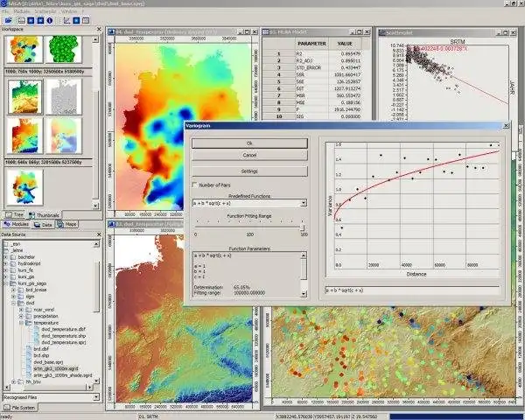
Task: Click the srtm_gk3_1000m_shade.sgrd file icon
Action: pos(29,375)
